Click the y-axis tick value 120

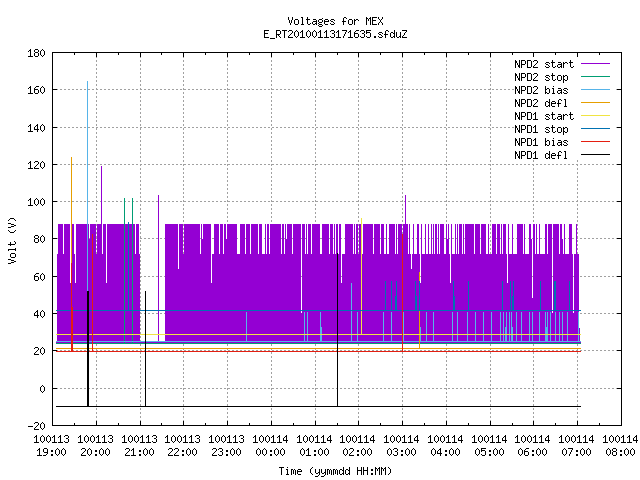[x=36, y=164]
